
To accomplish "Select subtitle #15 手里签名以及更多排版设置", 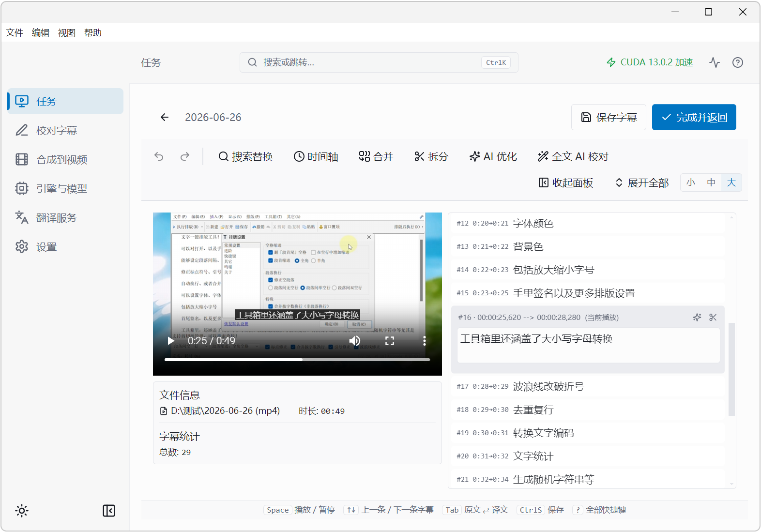I will click(588, 293).
